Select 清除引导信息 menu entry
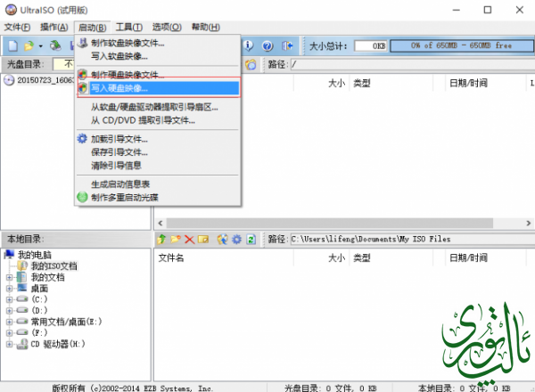The image size is (535, 392). click(158, 166)
